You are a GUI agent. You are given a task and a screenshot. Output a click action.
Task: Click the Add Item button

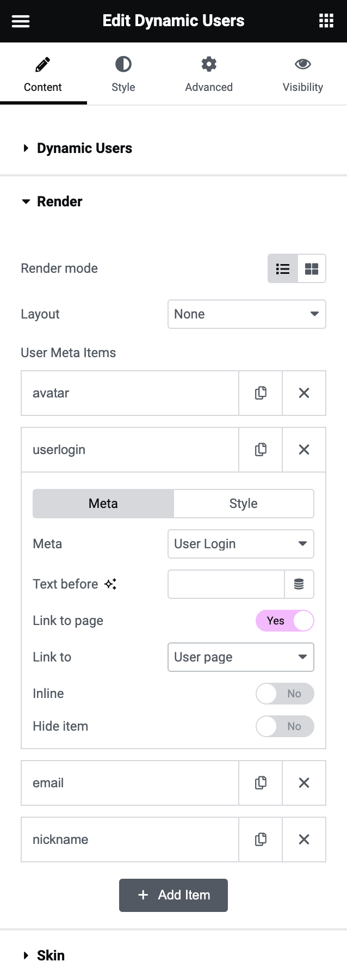click(x=173, y=895)
